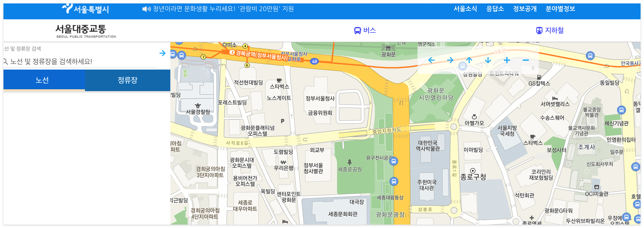
Task: Click the bus icon next to 버스
Action: click(x=357, y=30)
